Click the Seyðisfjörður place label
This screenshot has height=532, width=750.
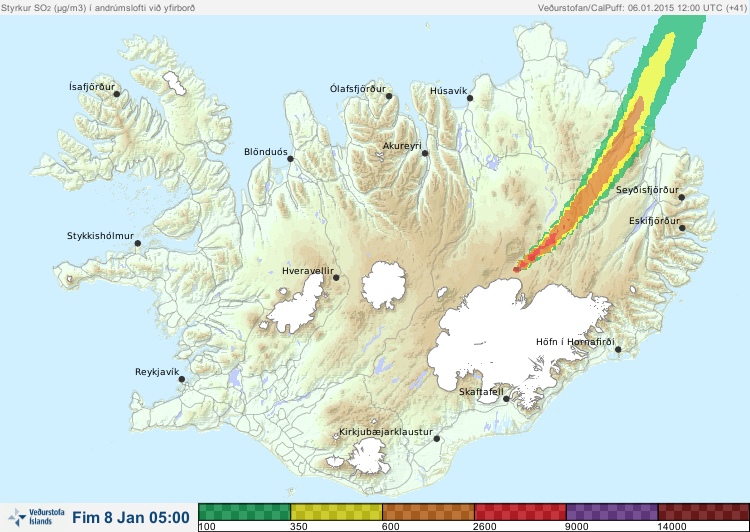[x=647, y=190]
